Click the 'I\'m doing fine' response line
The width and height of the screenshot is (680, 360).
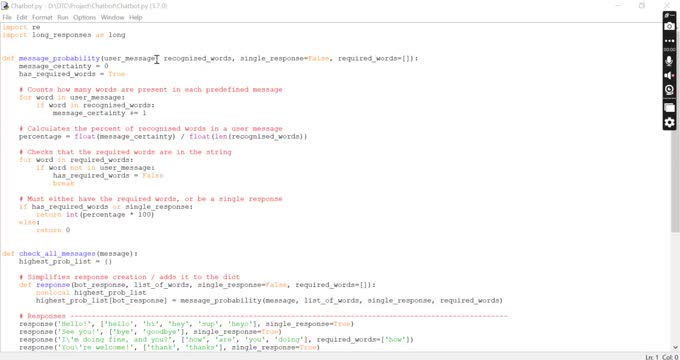tap(216, 339)
